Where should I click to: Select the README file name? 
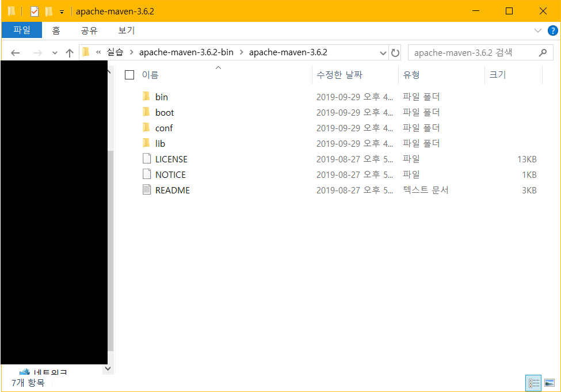tap(173, 190)
